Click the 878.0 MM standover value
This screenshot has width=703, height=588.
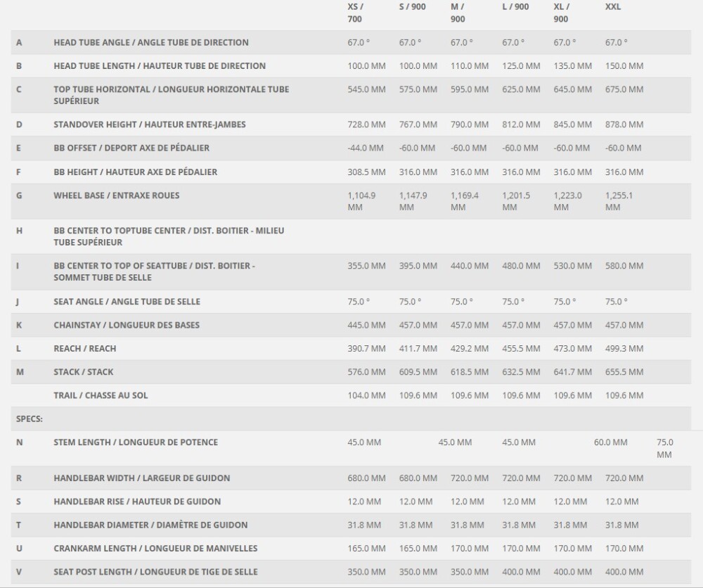(624, 124)
